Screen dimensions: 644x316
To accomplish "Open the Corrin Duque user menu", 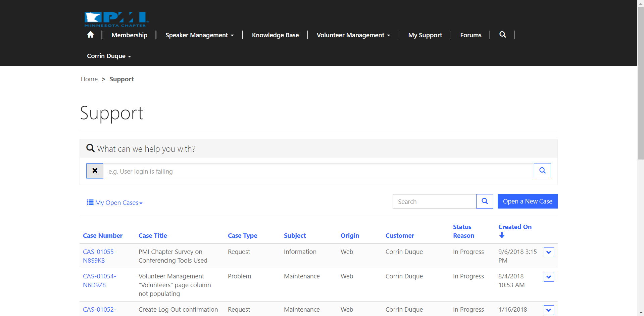I will [x=109, y=56].
